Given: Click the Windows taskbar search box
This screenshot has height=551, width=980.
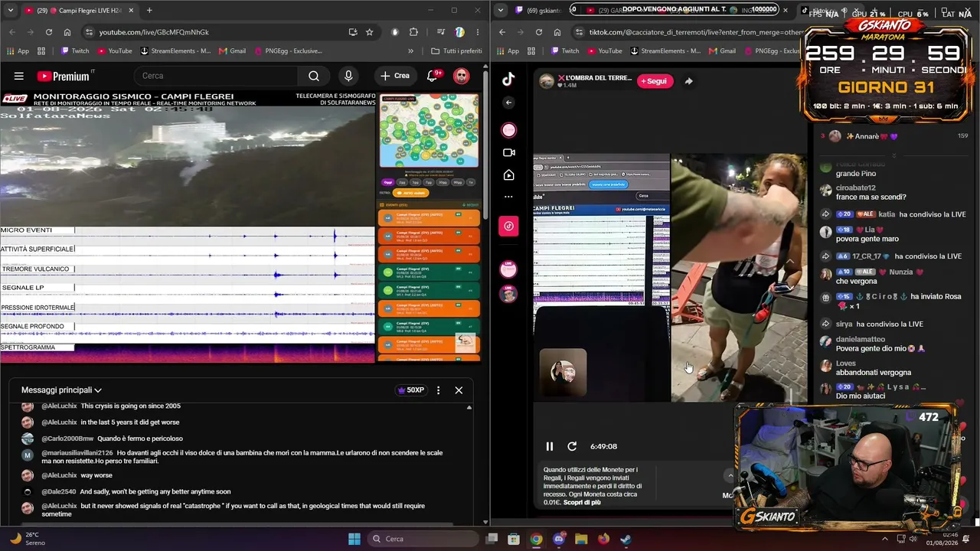Looking at the screenshot, I should point(423,539).
